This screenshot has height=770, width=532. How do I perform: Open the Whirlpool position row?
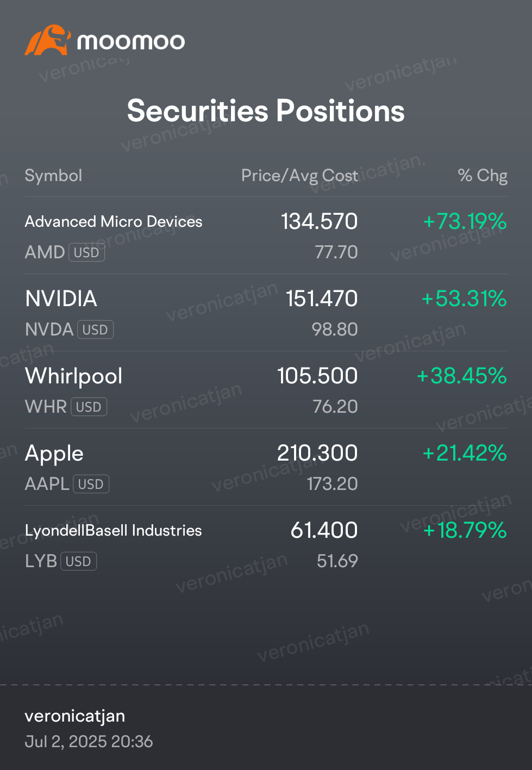(266, 390)
